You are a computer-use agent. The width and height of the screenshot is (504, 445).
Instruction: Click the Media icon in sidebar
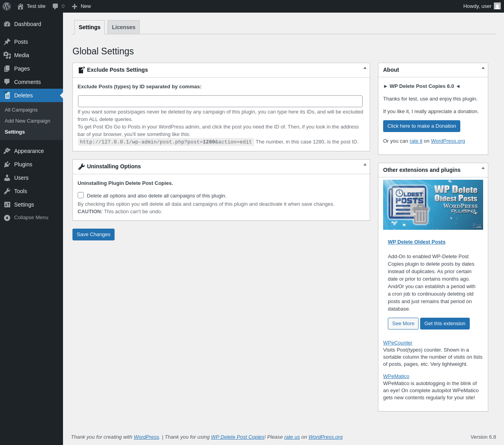(7, 55)
